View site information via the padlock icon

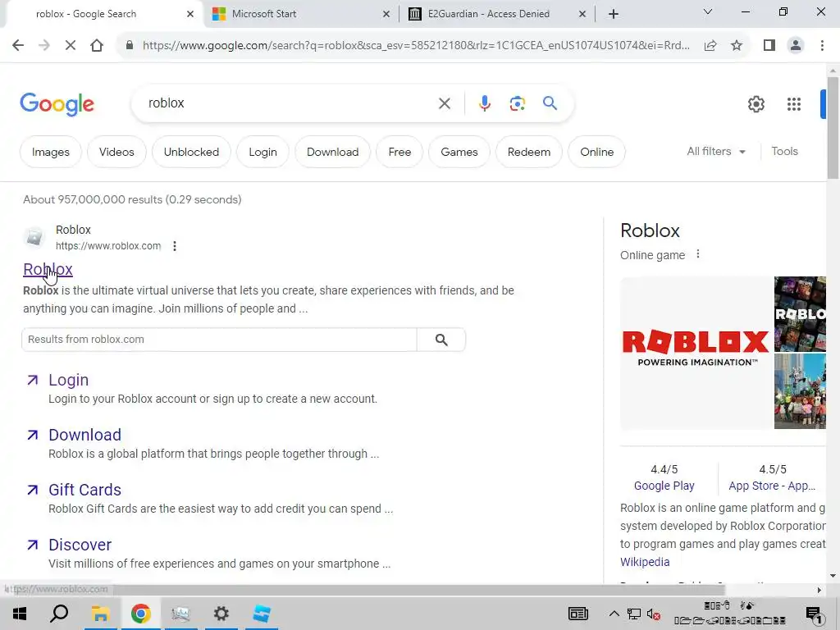click(129, 46)
